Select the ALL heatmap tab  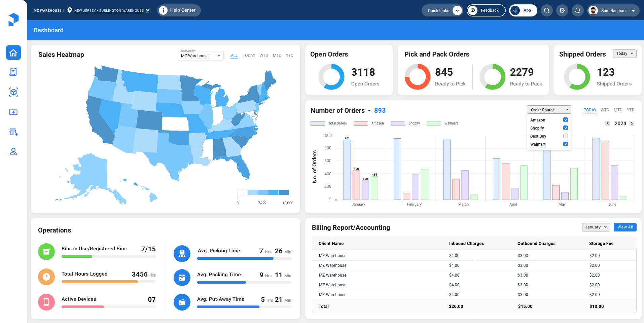pyautogui.click(x=234, y=56)
